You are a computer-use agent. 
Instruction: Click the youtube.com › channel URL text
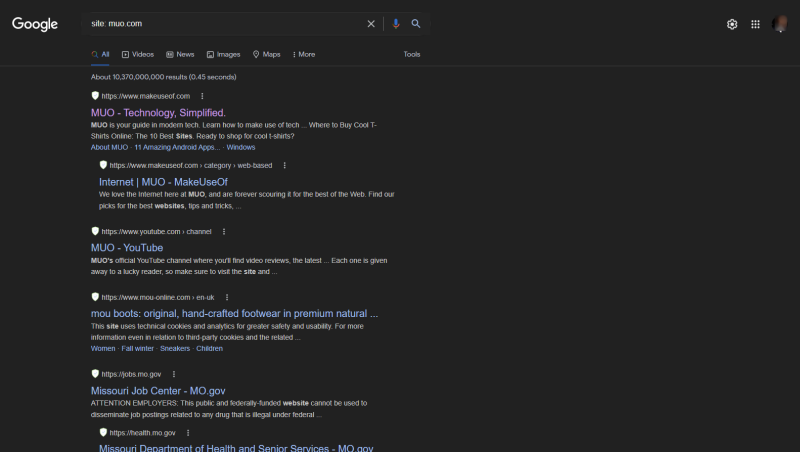click(x=156, y=232)
